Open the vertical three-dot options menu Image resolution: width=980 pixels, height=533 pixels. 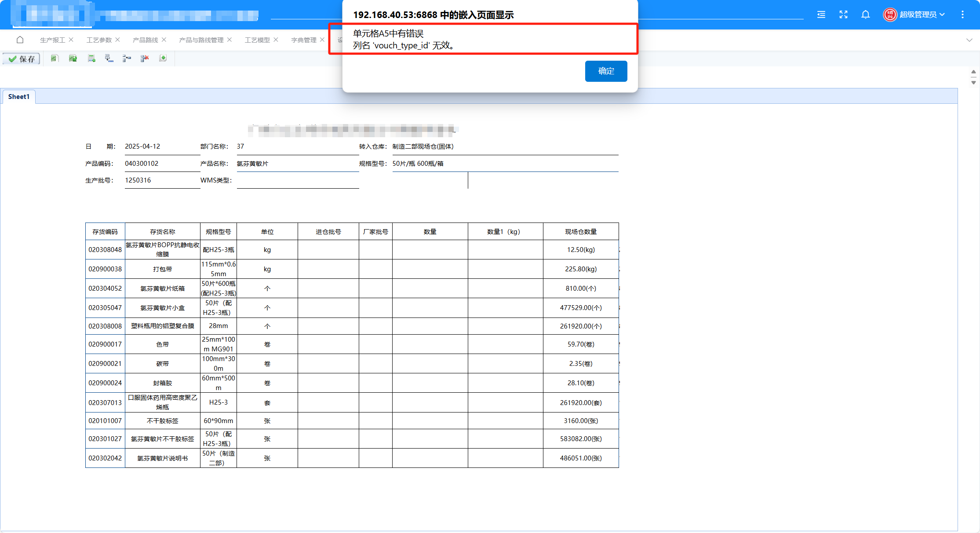click(962, 15)
